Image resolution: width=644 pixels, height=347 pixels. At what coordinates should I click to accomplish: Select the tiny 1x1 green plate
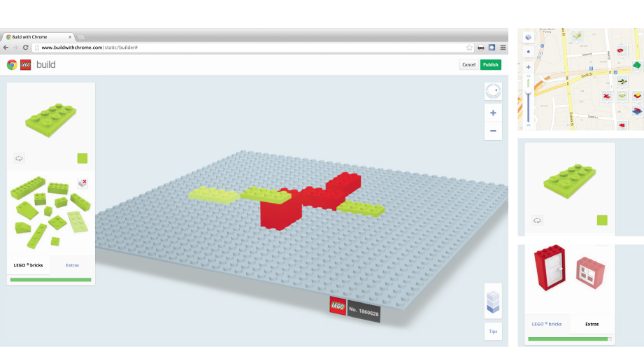55,241
